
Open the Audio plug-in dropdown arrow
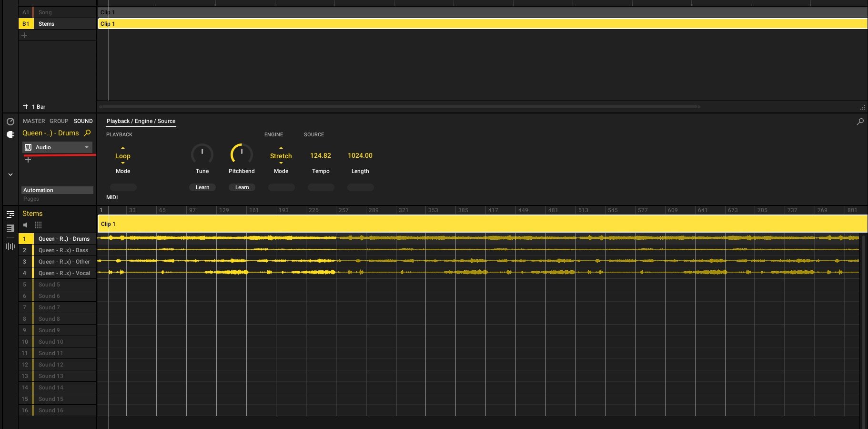pos(87,147)
